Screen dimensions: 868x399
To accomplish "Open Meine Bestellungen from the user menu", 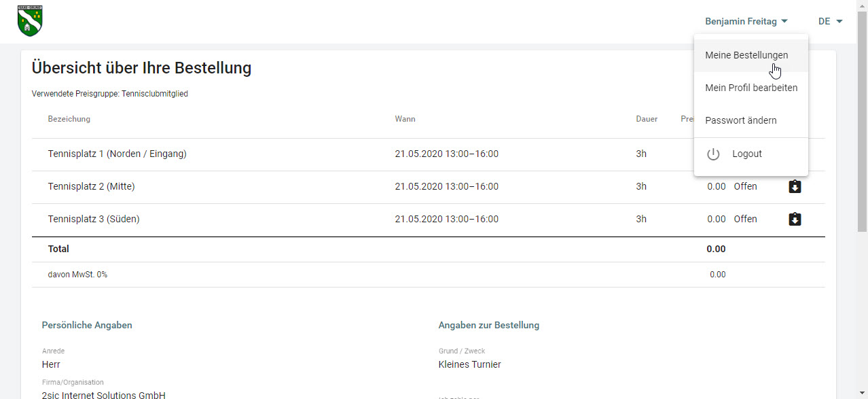I will click(x=746, y=55).
